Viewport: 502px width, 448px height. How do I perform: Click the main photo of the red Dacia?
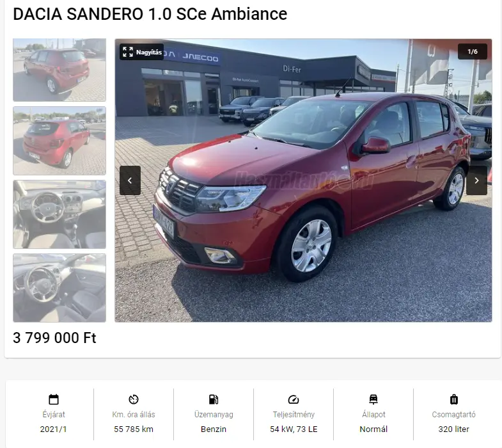click(x=303, y=180)
